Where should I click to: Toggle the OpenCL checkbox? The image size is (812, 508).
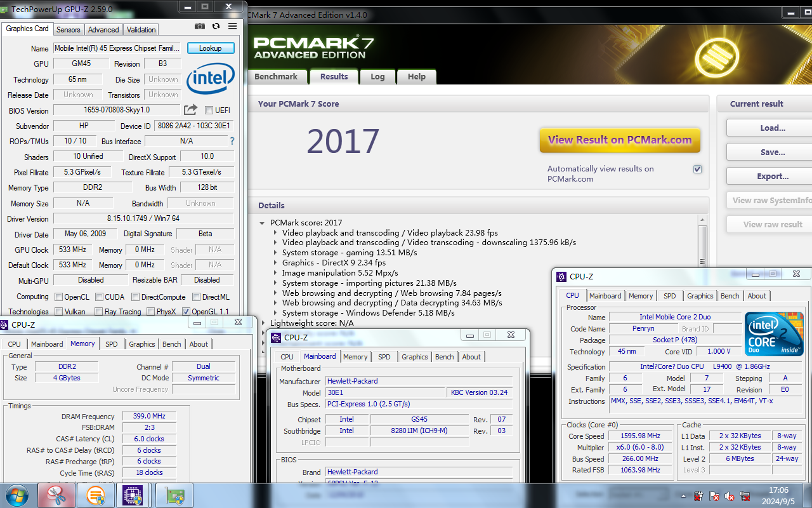click(58, 297)
